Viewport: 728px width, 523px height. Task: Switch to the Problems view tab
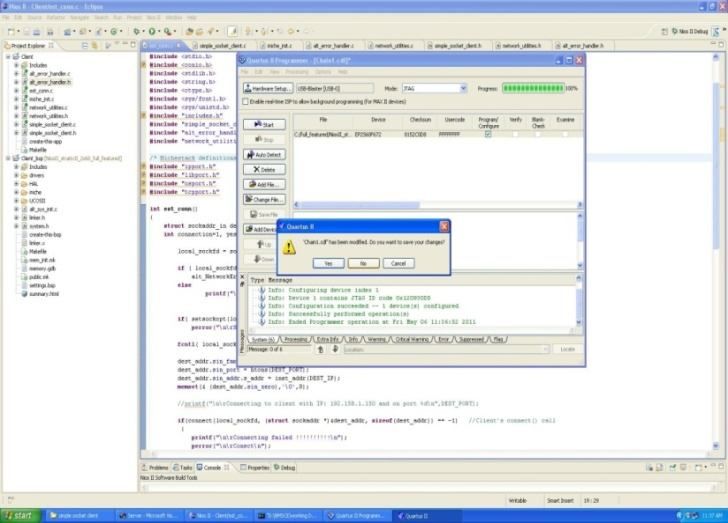(x=155, y=468)
